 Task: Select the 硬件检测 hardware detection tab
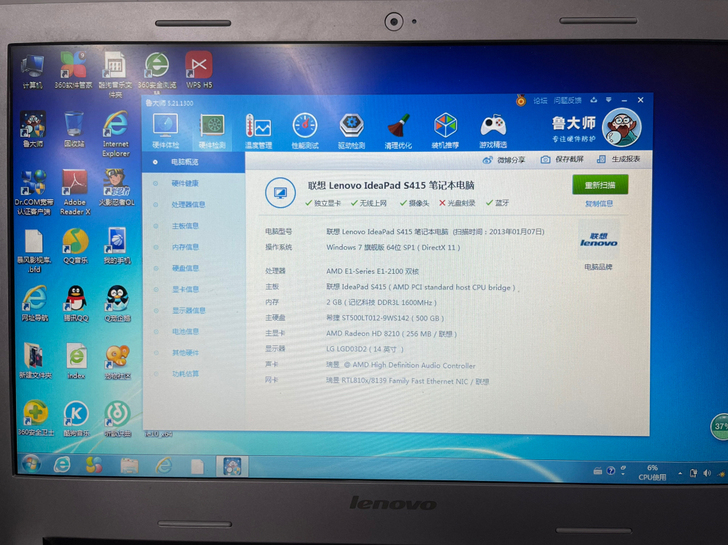point(212,131)
